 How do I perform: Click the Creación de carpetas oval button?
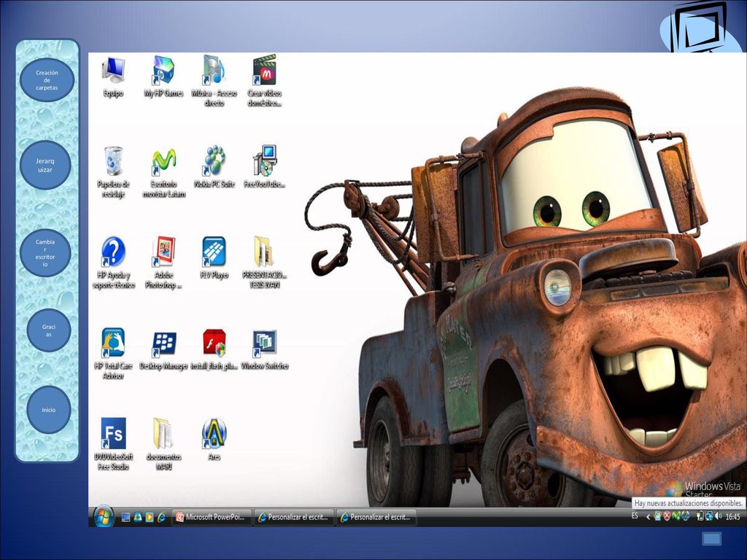(x=47, y=80)
